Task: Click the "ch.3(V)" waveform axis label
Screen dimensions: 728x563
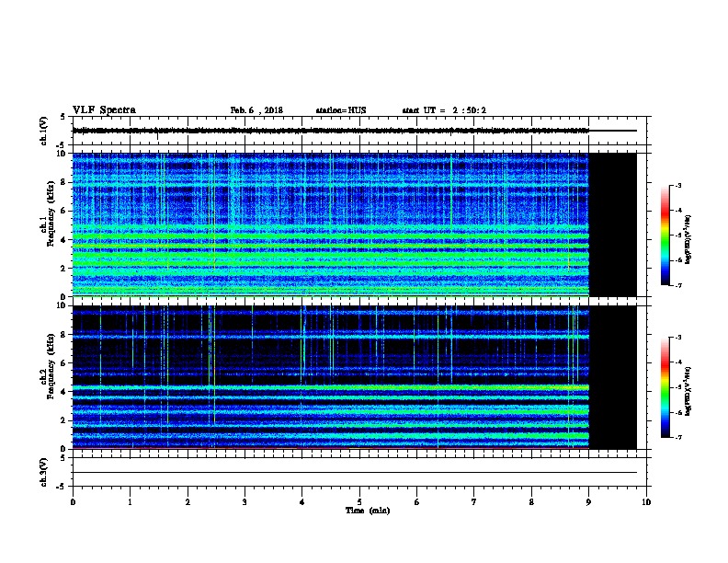Action: click(x=44, y=472)
